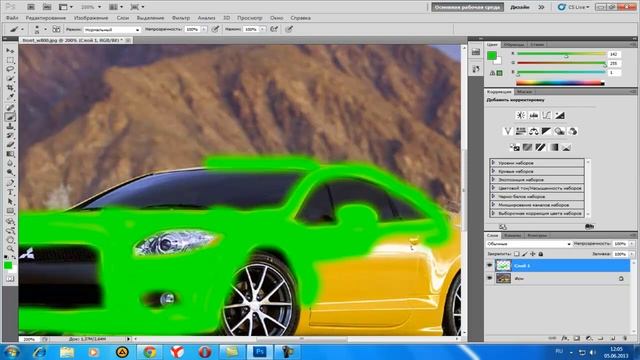640x360 pixels.
Task: Expand the Уровни наборов presets
Action: [x=493, y=163]
